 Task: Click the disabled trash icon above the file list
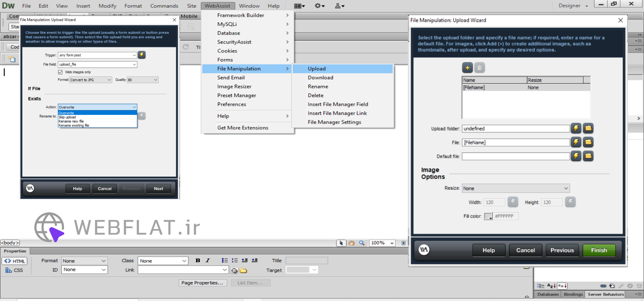point(480,68)
